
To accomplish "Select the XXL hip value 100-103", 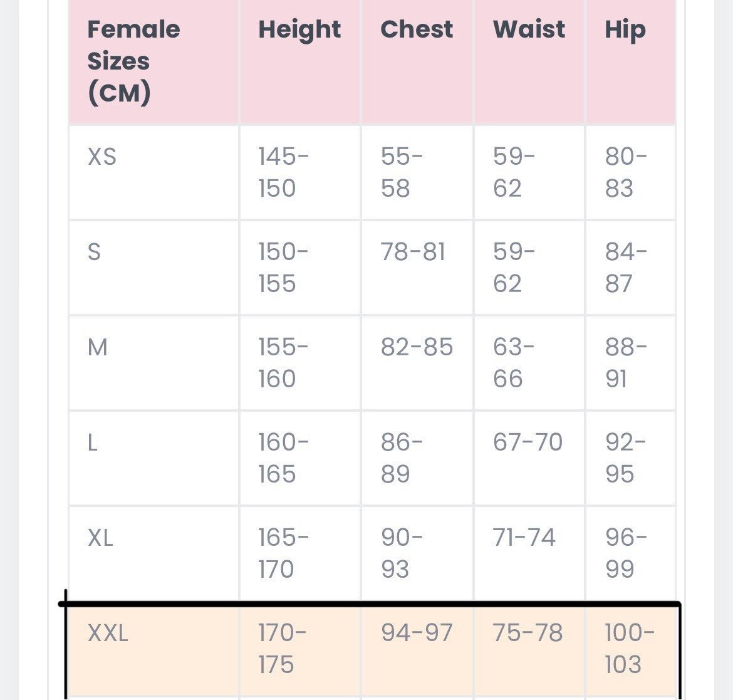I will coord(630,649).
